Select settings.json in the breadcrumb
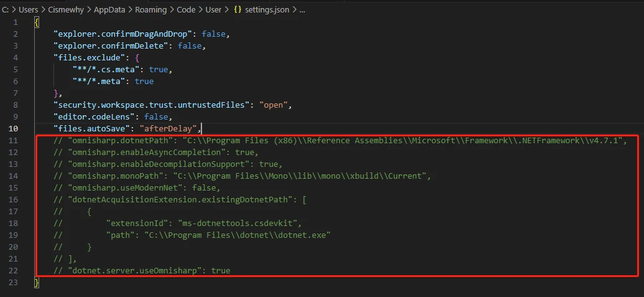This screenshot has width=644, height=297. tap(267, 10)
